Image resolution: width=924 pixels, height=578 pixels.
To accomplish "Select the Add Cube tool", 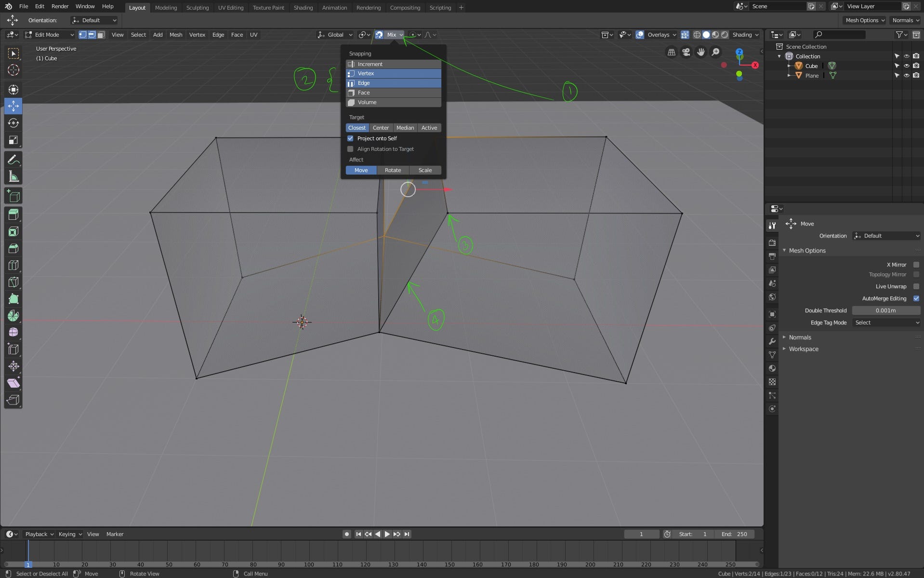I will click(x=13, y=196).
